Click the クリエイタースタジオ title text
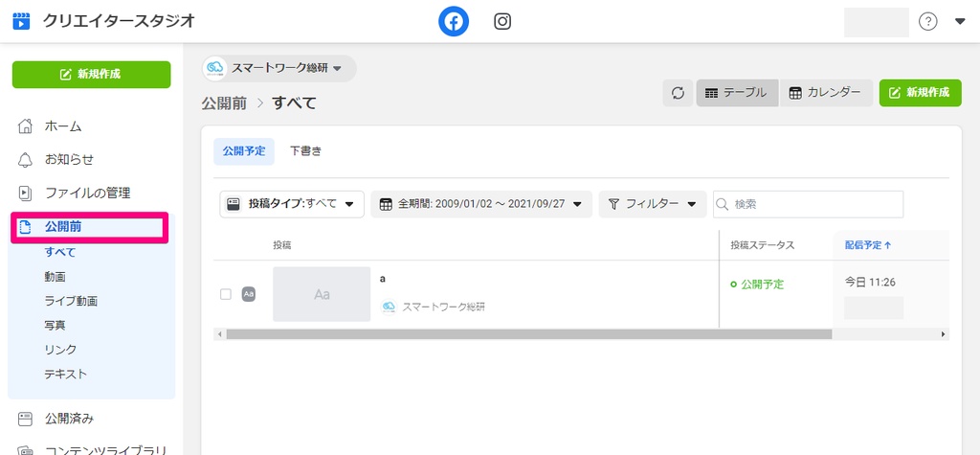The height and width of the screenshot is (455, 980). tap(119, 21)
